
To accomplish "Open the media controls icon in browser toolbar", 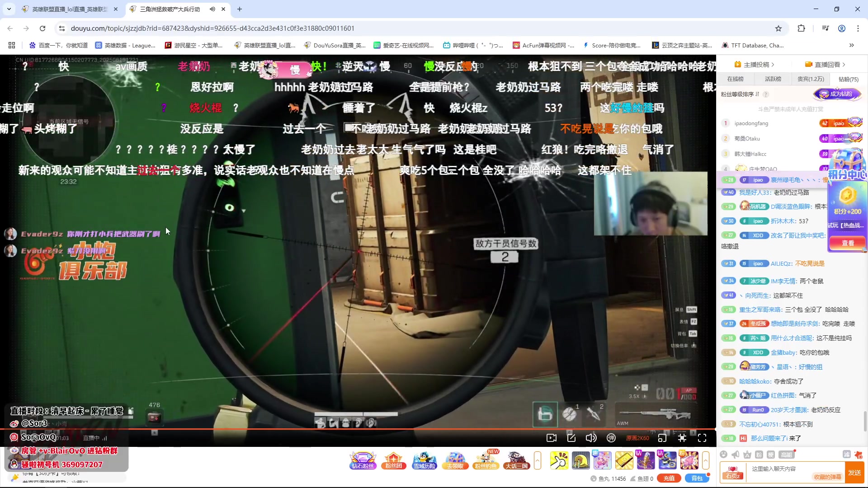I will click(826, 28).
